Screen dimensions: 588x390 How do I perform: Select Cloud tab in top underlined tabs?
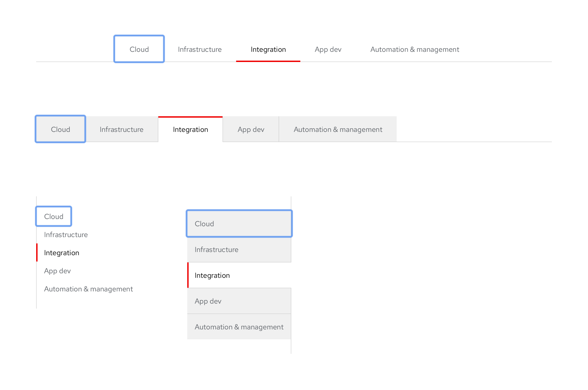[139, 49]
